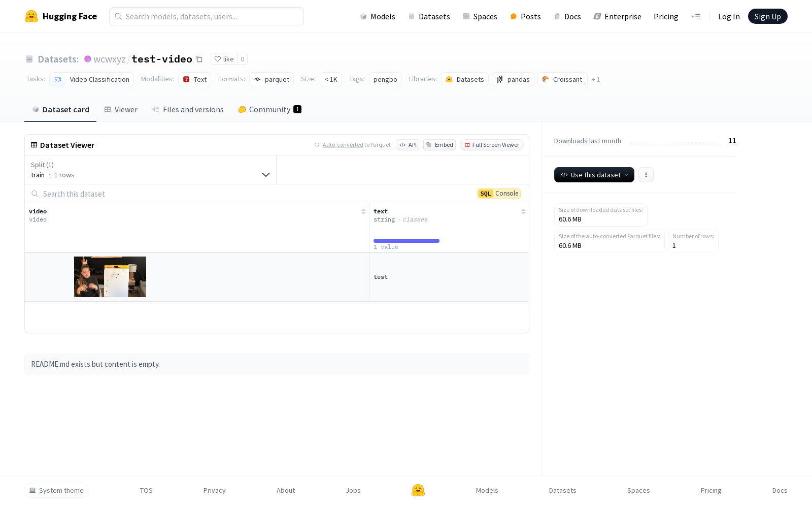Show additional libraries with +1

(596, 80)
